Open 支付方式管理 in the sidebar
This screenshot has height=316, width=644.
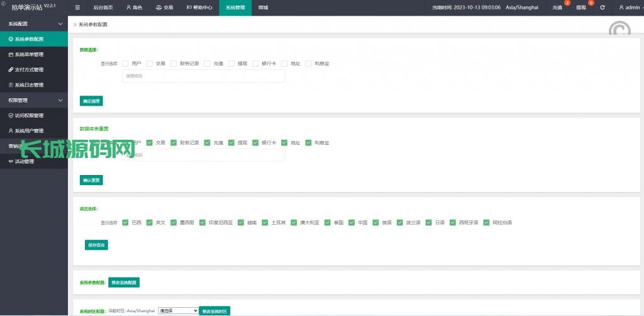tap(29, 69)
